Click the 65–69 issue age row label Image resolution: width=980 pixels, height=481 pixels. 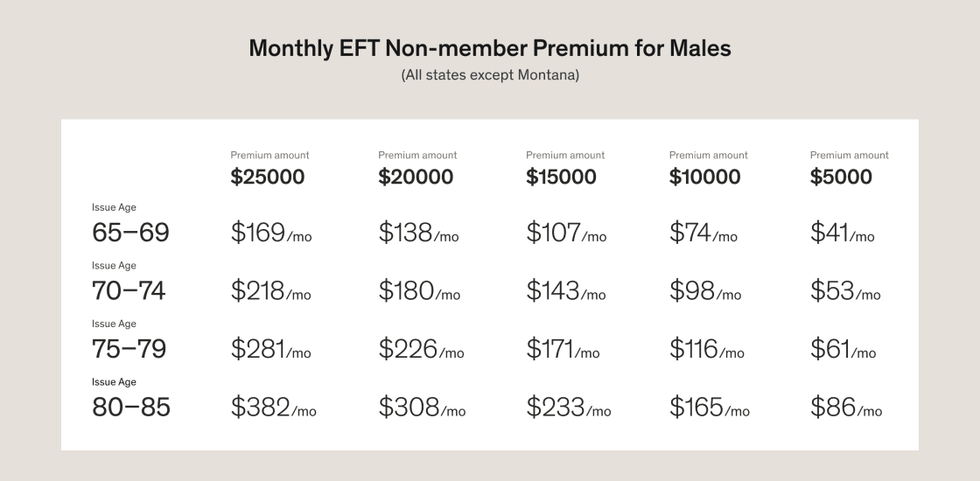130,233
